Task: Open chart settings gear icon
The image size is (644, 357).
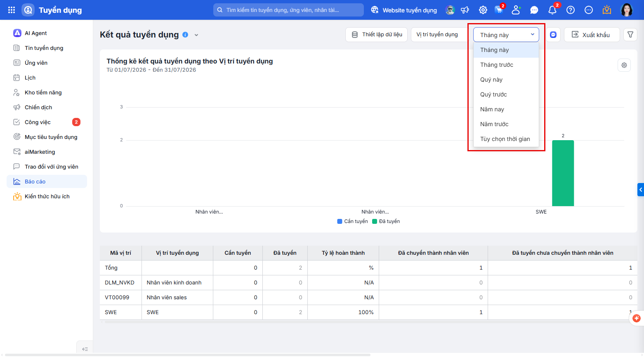Action: (624, 65)
